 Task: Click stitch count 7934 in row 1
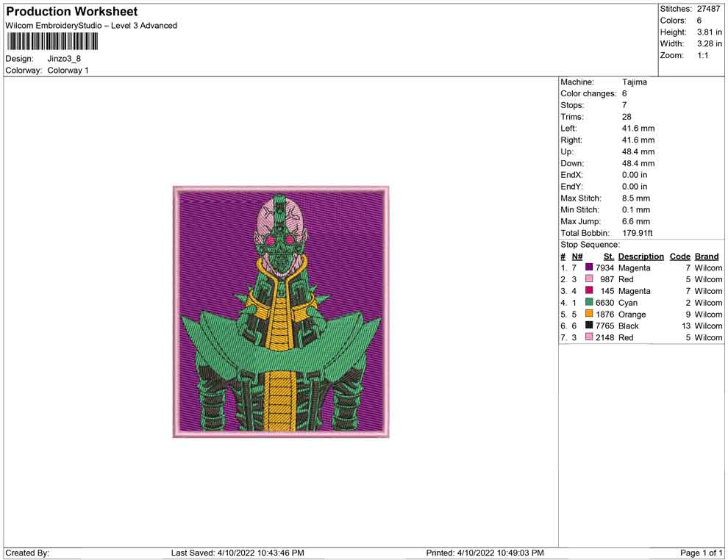[x=605, y=268]
